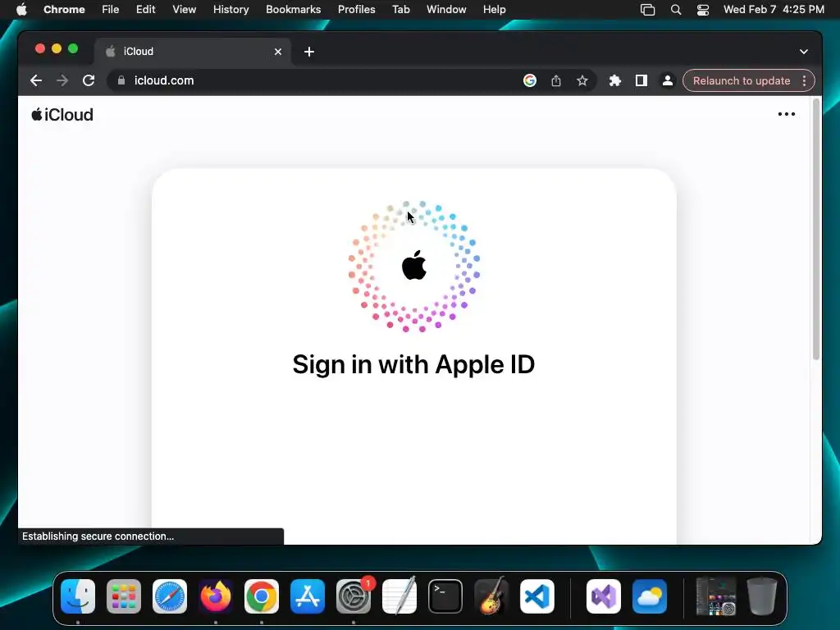Screen dimensions: 840x630
Task: Open the Trash in the Dock
Action: tap(762, 596)
